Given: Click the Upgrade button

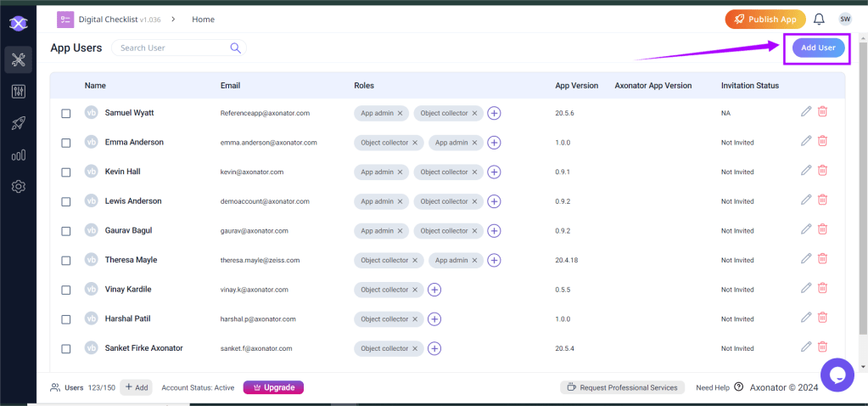Looking at the screenshot, I should point(273,387).
